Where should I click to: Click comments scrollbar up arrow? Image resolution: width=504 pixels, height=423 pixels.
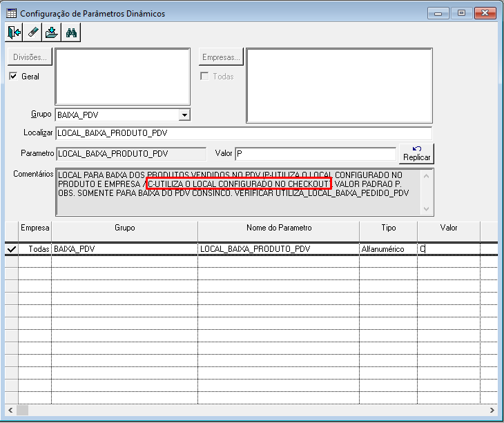click(x=426, y=176)
